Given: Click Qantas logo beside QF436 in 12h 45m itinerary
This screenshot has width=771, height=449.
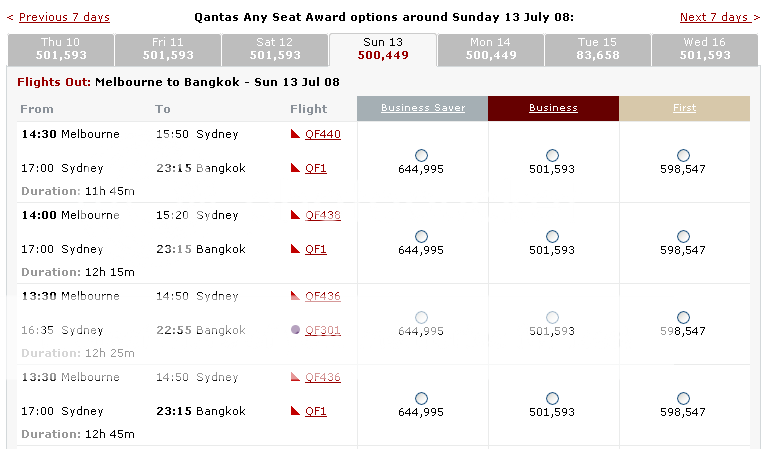Looking at the screenshot, I should click(x=295, y=377).
